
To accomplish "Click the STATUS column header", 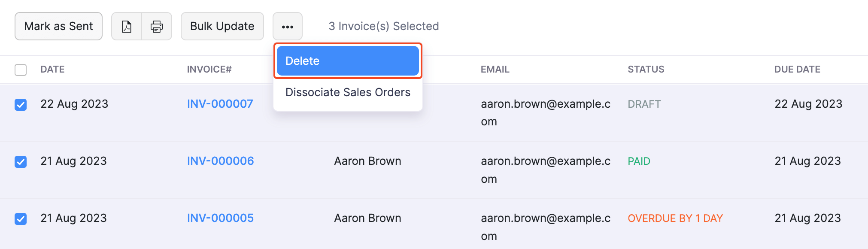I will [x=646, y=69].
